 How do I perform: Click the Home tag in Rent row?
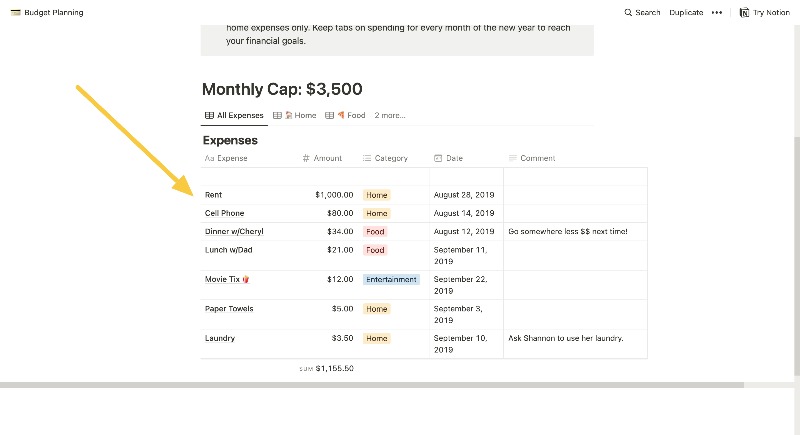[377, 195]
